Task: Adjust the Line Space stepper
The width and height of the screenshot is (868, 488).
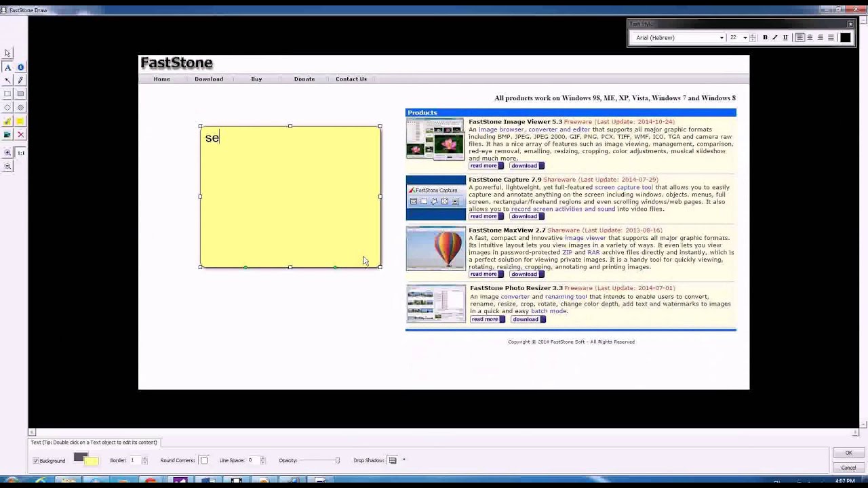Action: (262, 461)
